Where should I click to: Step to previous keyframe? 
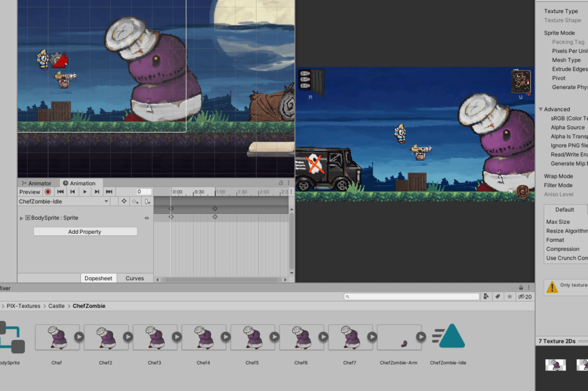[x=73, y=192]
